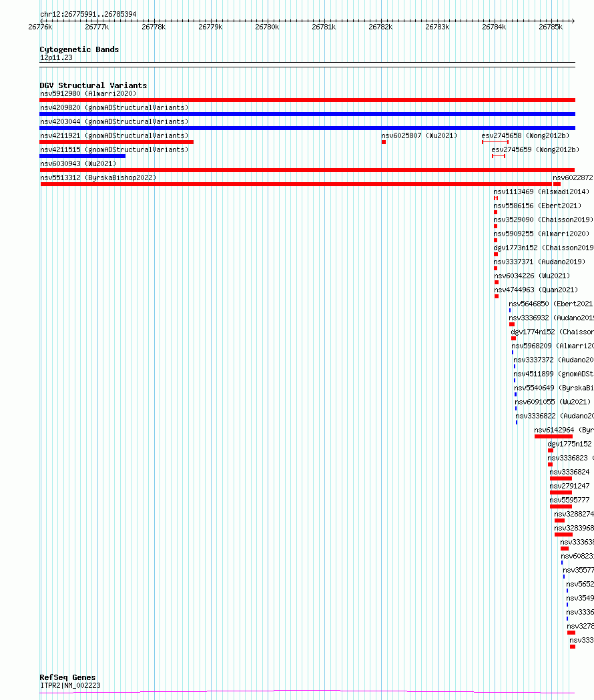Click the 26782k ruler position
Screen dimensions: 594x700
point(380,27)
